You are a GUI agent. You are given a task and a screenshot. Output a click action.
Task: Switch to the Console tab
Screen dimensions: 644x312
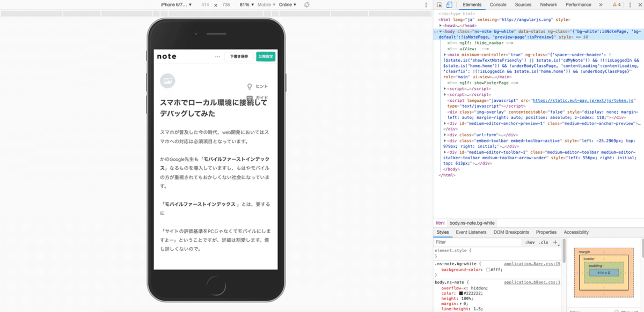click(x=497, y=4)
